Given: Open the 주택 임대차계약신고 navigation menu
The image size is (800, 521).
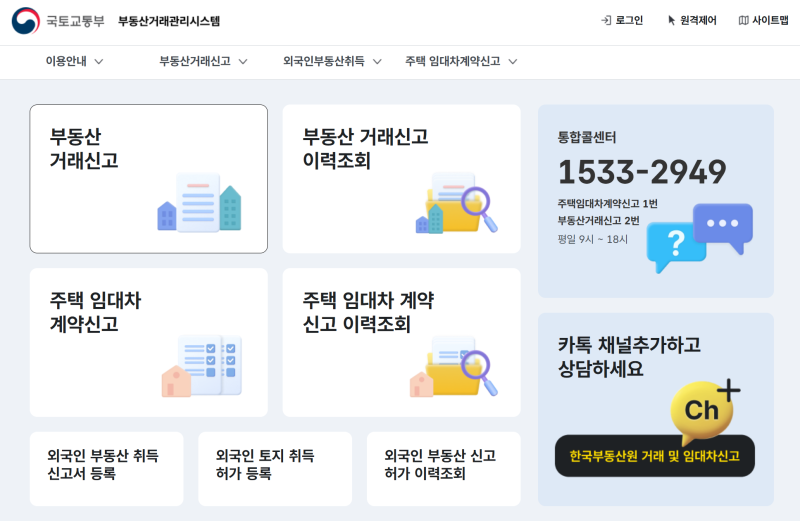Looking at the screenshot, I should [461, 62].
